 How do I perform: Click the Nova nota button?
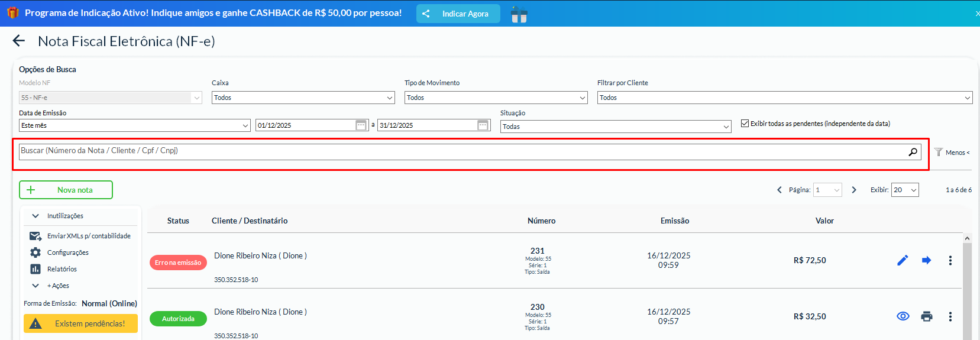(x=66, y=190)
